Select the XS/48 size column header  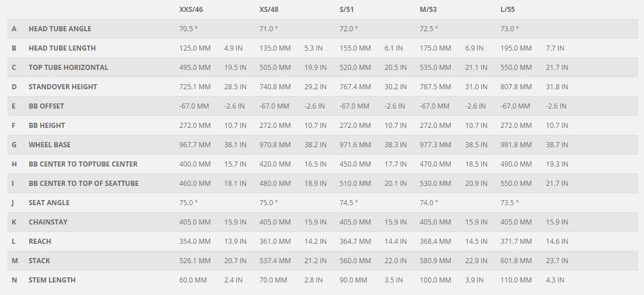pyautogui.click(x=269, y=10)
